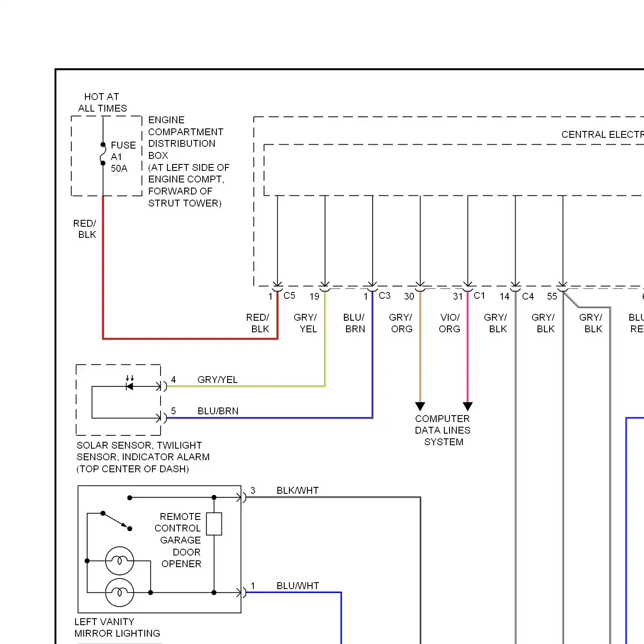
Task: Click the 'FUSE A1 50A' label
Action: (x=123, y=157)
